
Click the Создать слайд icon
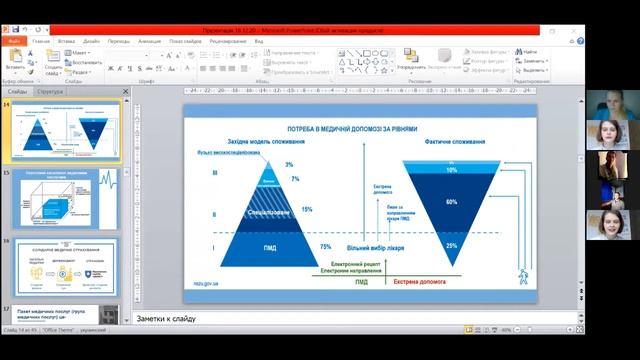coord(53,56)
